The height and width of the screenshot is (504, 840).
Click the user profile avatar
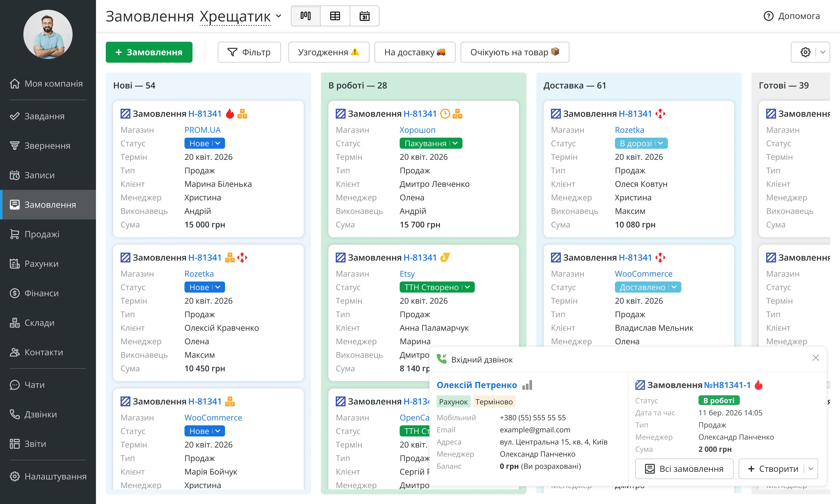[x=48, y=34]
